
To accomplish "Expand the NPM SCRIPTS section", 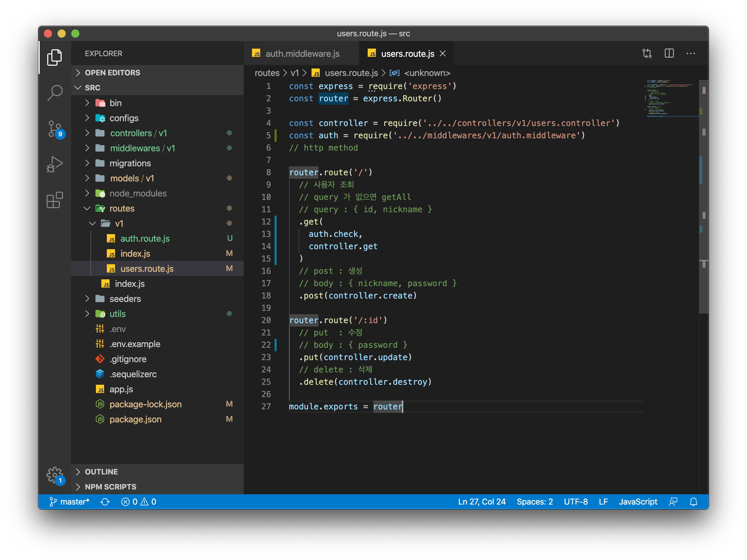I will [x=110, y=487].
